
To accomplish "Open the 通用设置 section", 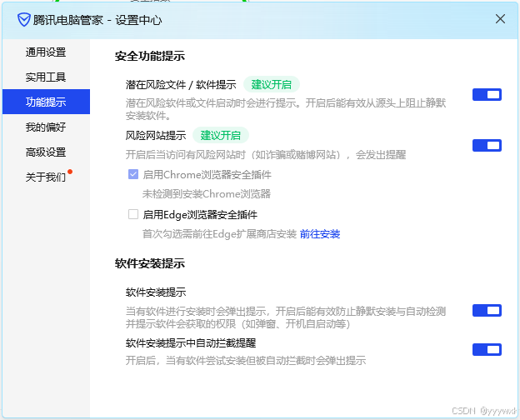I will 46,52.
